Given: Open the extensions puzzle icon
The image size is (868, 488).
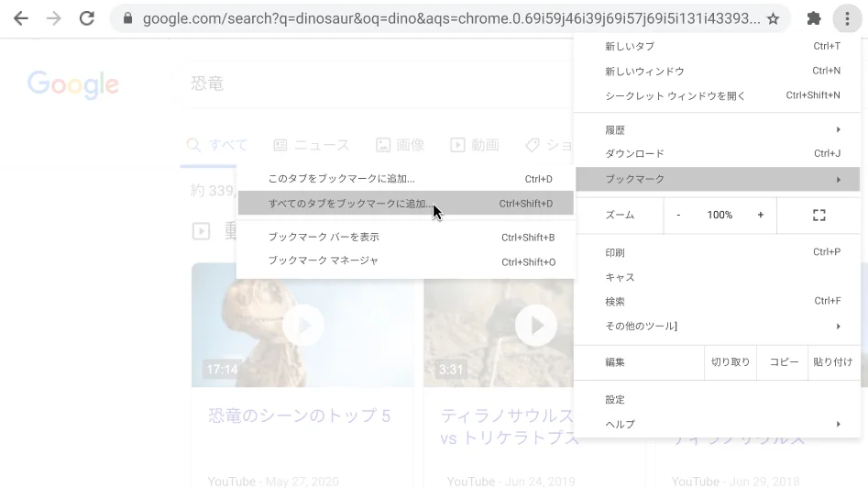Looking at the screenshot, I should coord(813,18).
